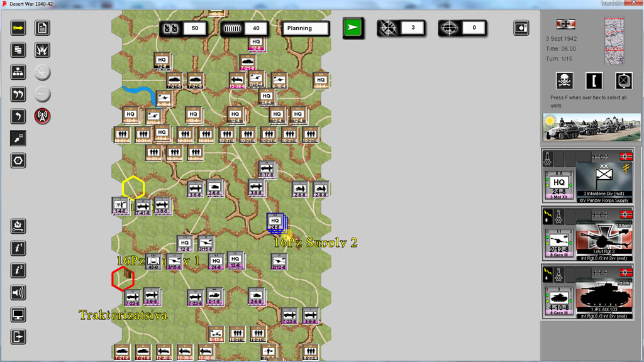Click the unit box with arrows icon
The image size is (644, 362).
(623, 81)
